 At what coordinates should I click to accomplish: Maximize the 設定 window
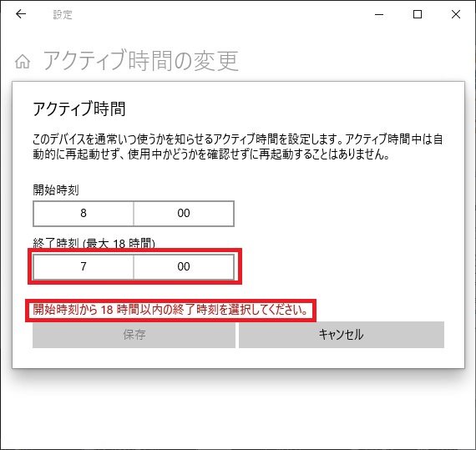tap(418, 14)
